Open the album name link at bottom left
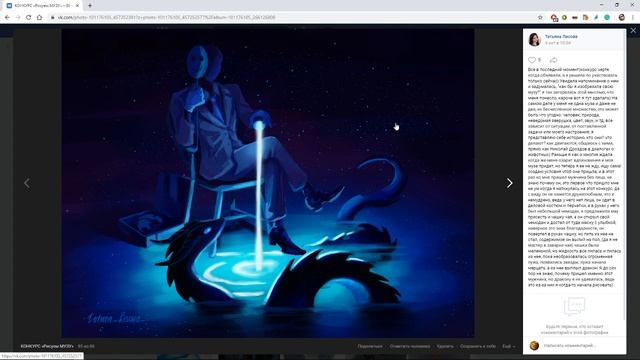The height and width of the screenshot is (360, 640). click(47, 346)
